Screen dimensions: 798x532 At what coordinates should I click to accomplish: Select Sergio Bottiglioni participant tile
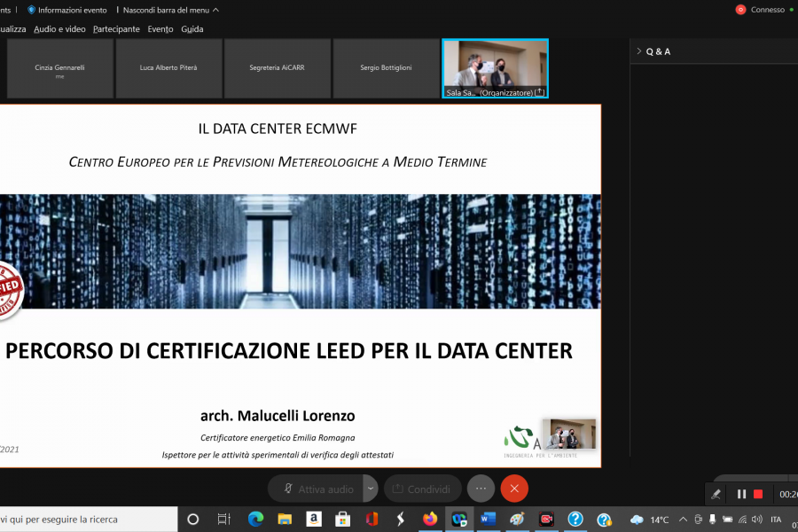pyautogui.click(x=386, y=68)
